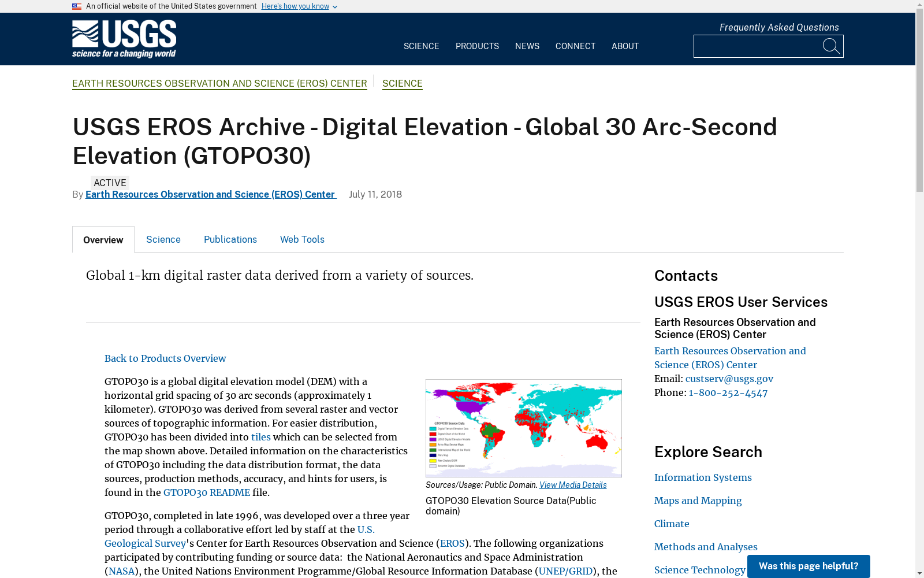Go to Science breadcrumb link
Viewport: 924px width, 578px height.
coord(403,84)
